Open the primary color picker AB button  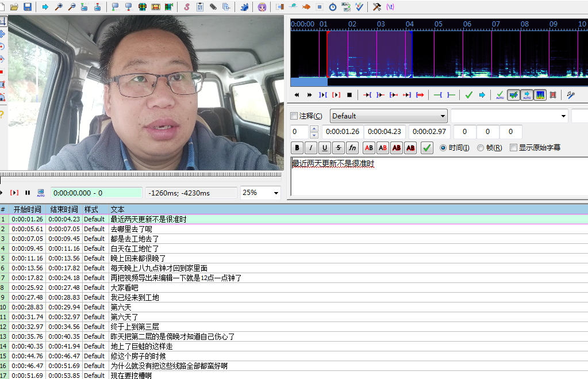[368, 148]
